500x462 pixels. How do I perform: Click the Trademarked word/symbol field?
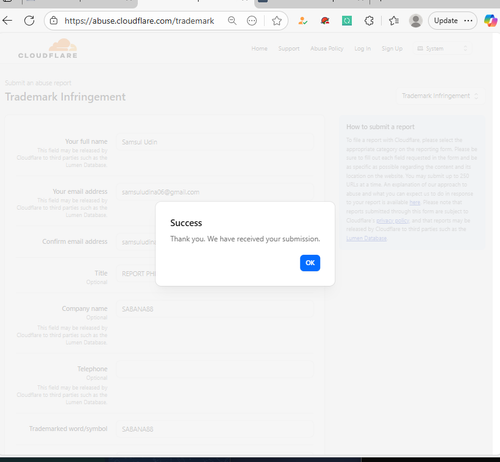tap(215, 429)
